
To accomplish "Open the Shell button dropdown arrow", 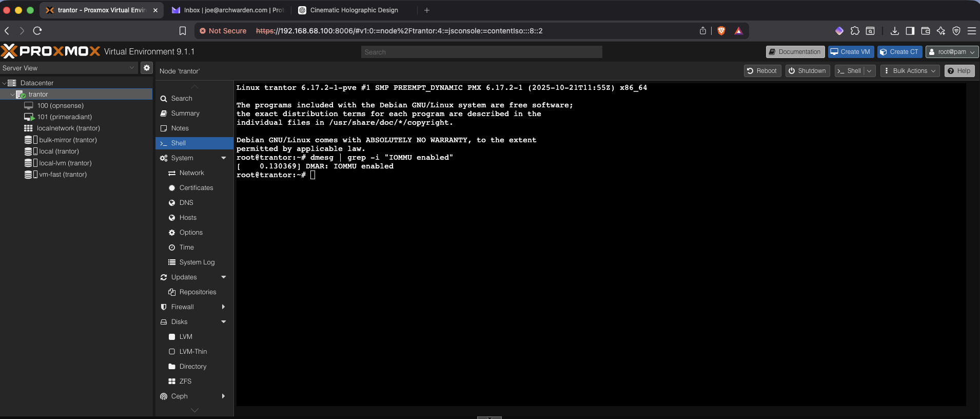I will [x=869, y=71].
